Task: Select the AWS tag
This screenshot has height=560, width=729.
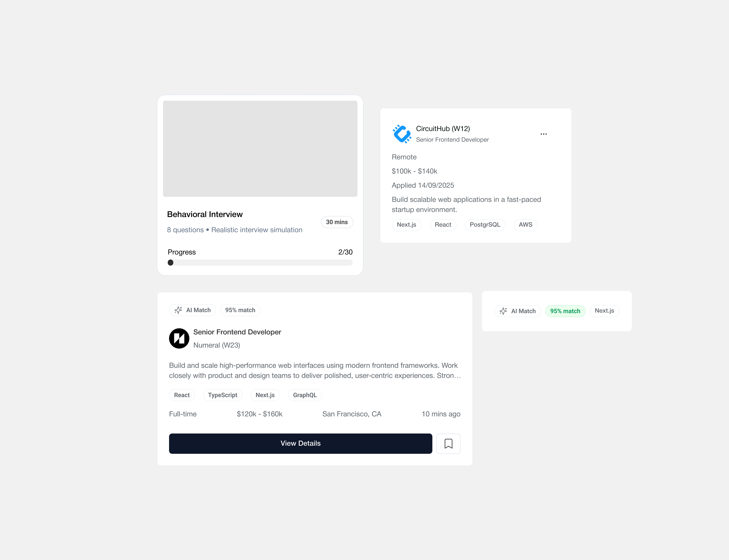Action: tap(526, 225)
